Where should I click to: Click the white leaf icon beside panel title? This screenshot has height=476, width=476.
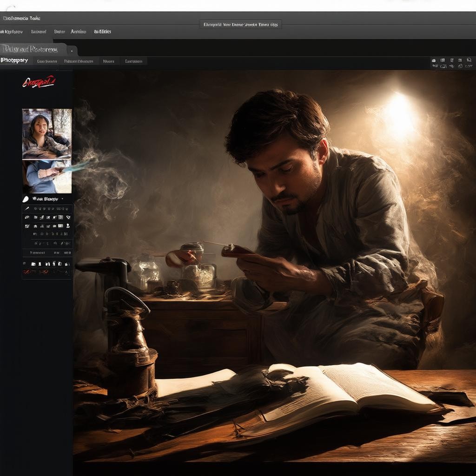[x=26, y=198]
